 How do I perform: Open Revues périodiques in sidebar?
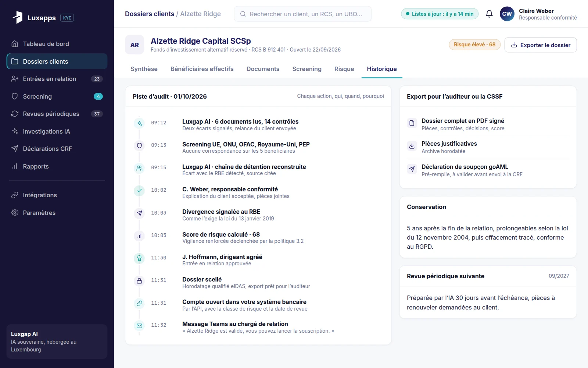click(x=57, y=114)
